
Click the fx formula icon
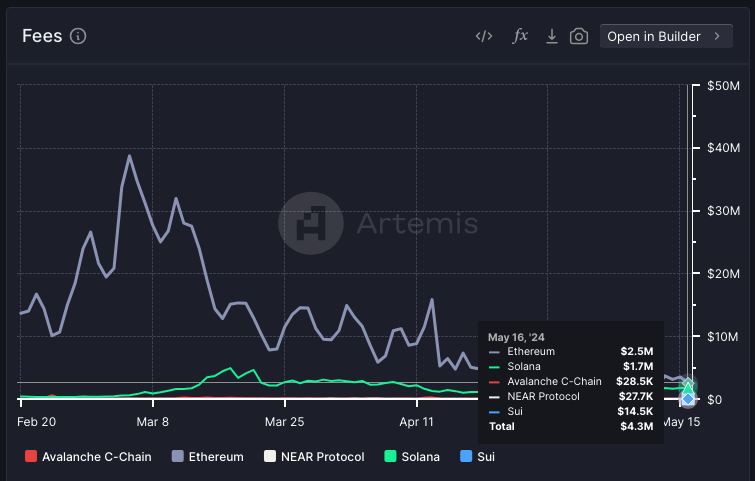click(520, 36)
